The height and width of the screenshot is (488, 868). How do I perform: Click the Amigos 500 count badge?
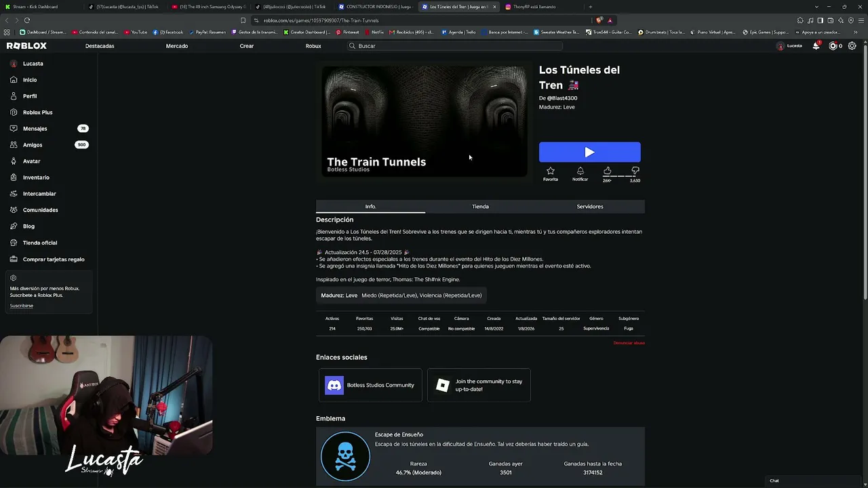81,145
